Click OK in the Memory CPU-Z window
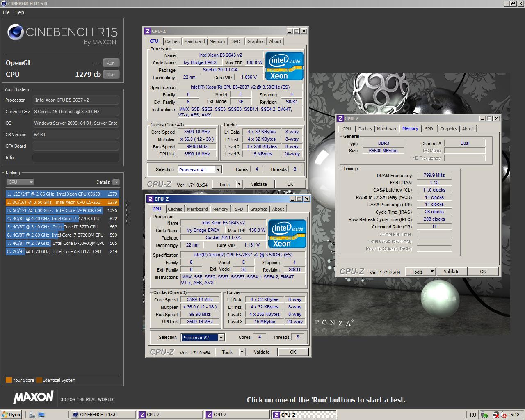 [483, 272]
